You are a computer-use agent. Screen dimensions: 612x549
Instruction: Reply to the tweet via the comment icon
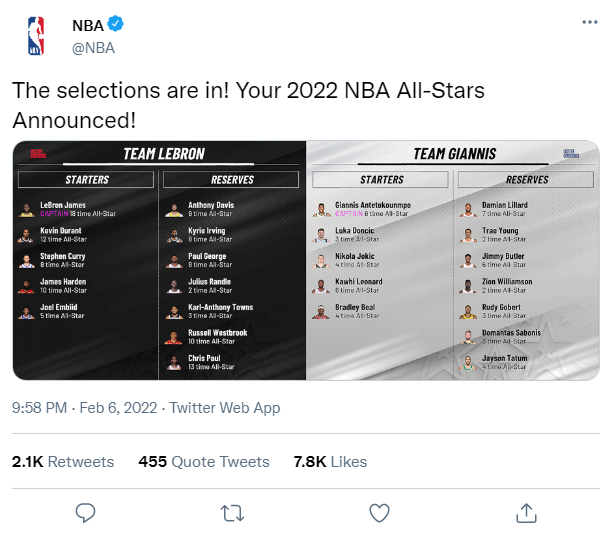[86, 512]
